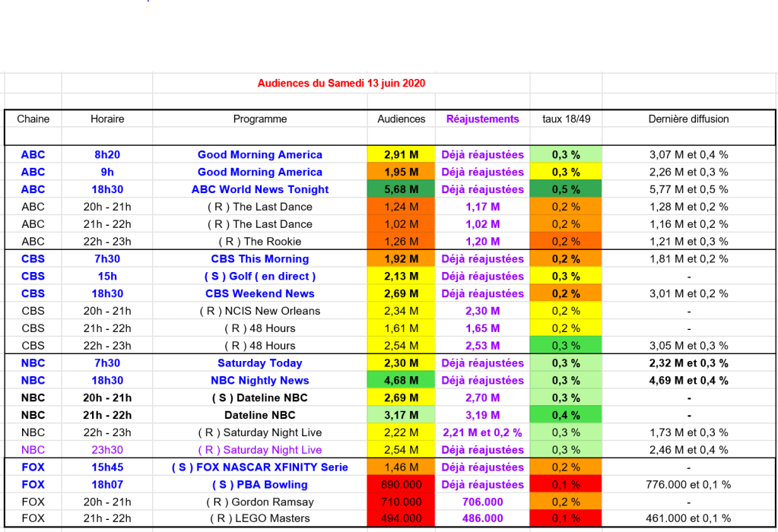Select the "NBC Nightly News" program cell
The image size is (778, 532).
click(x=260, y=381)
